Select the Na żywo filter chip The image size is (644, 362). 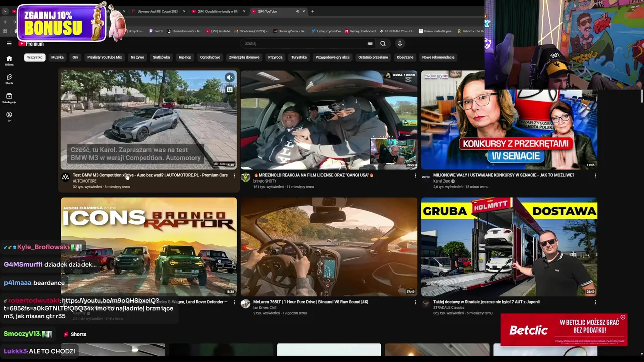click(x=137, y=57)
